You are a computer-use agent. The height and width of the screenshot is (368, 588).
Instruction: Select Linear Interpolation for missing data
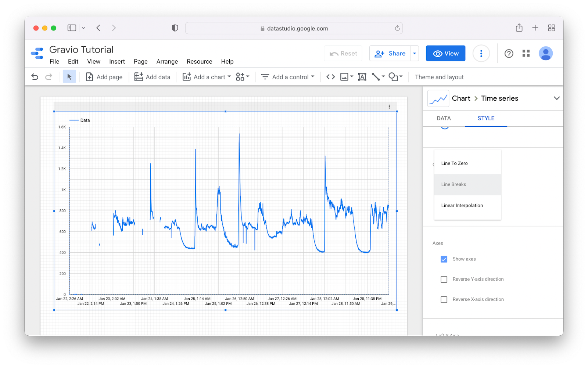462,205
